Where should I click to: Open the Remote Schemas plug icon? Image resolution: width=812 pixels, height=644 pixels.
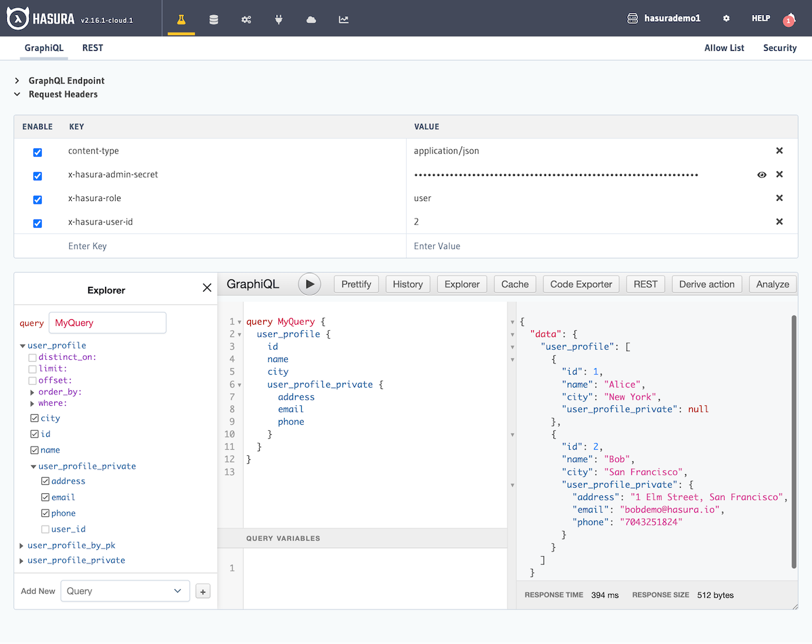(279, 20)
